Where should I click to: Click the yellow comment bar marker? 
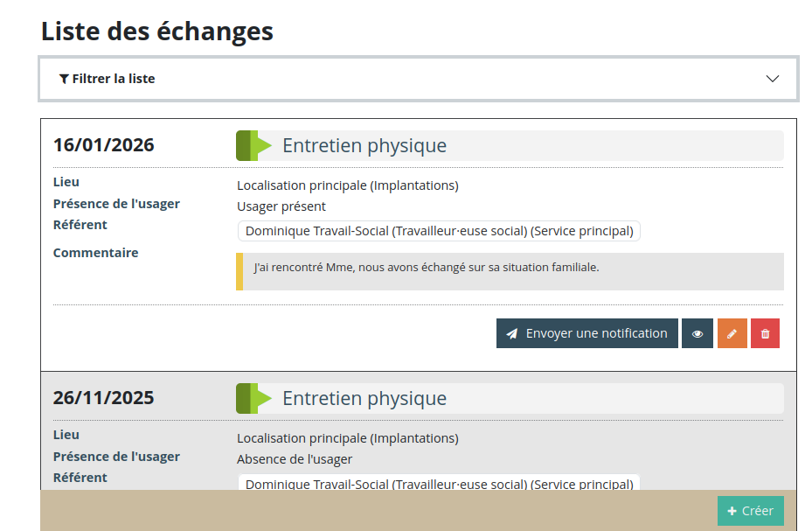click(239, 271)
